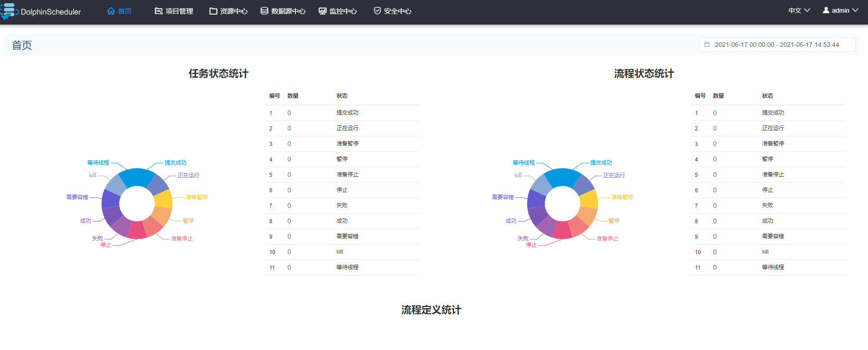Click the admin user avatar icon
Screen dimensions: 868x350
point(826,10)
